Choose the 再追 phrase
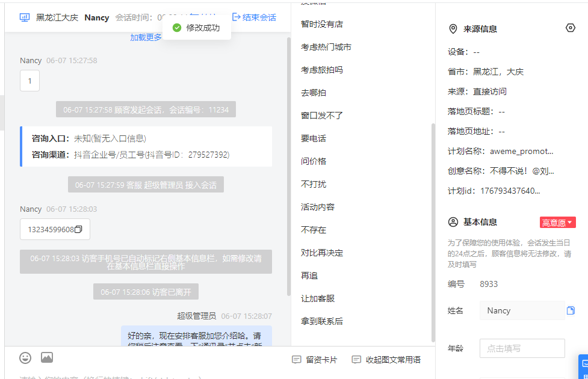This screenshot has width=588, height=379. [x=309, y=276]
